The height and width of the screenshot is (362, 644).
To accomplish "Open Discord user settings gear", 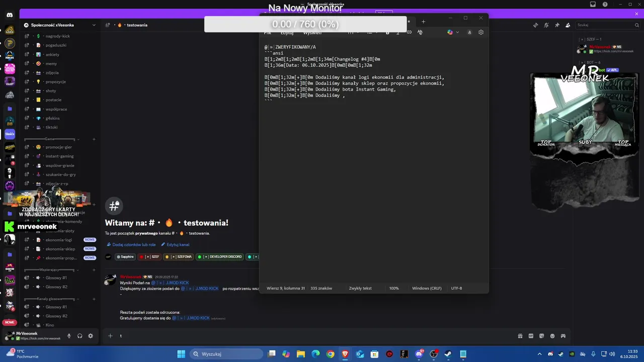I will click(x=91, y=336).
